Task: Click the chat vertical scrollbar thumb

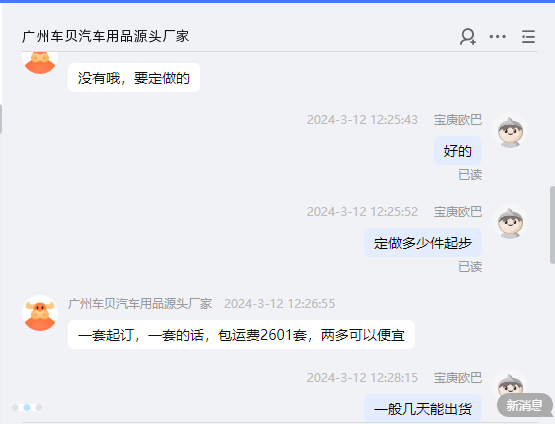Action: point(552,225)
